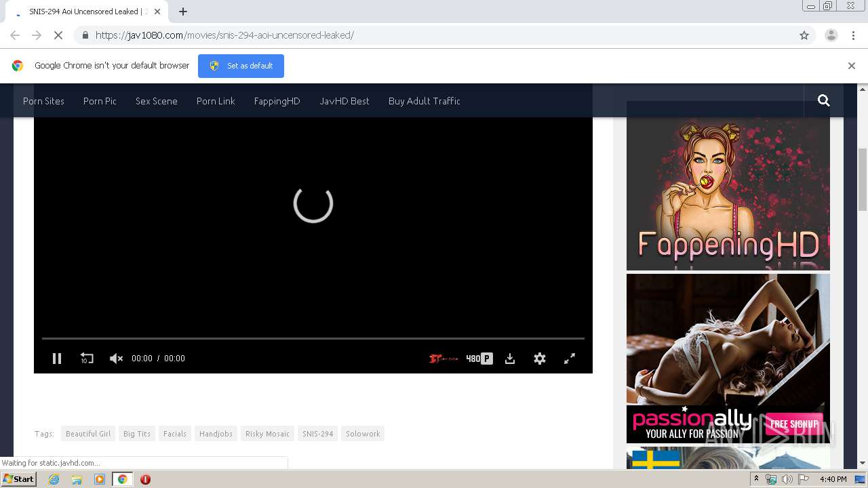Open the Porn Sites menu item

point(43,101)
